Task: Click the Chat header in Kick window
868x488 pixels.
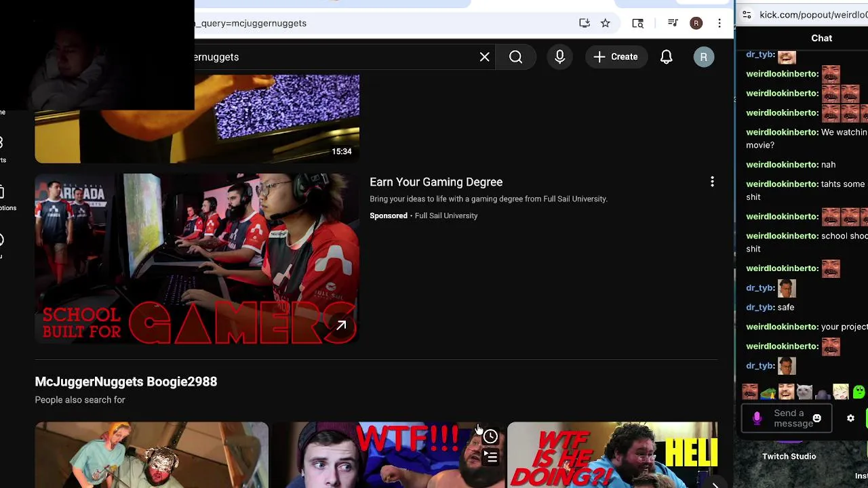Action: [x=821, y=38]
